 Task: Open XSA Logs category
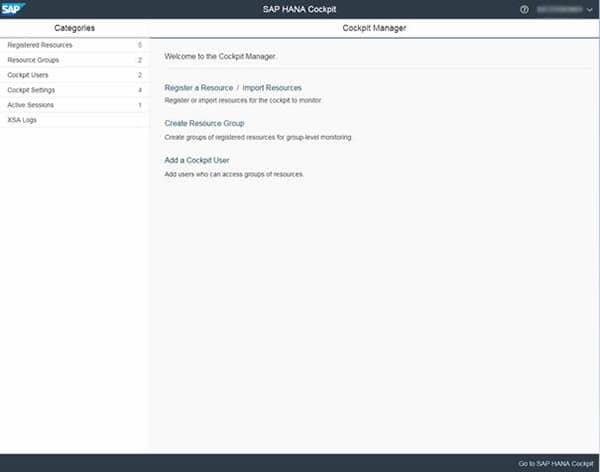[x=74, y=120]
